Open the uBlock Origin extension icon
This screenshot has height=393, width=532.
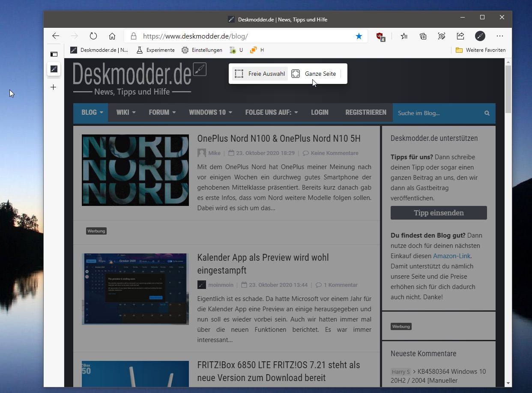[380, 37]
